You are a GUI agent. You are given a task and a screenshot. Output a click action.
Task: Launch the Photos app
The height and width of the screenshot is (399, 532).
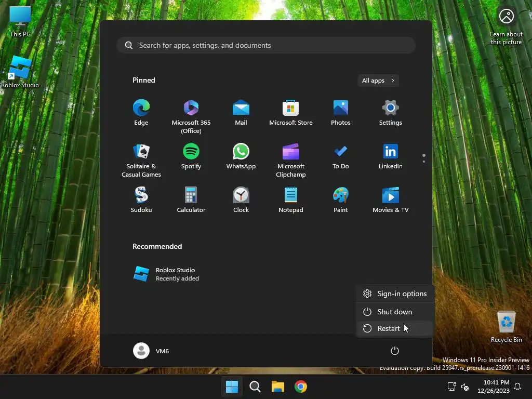pos(341,113)
